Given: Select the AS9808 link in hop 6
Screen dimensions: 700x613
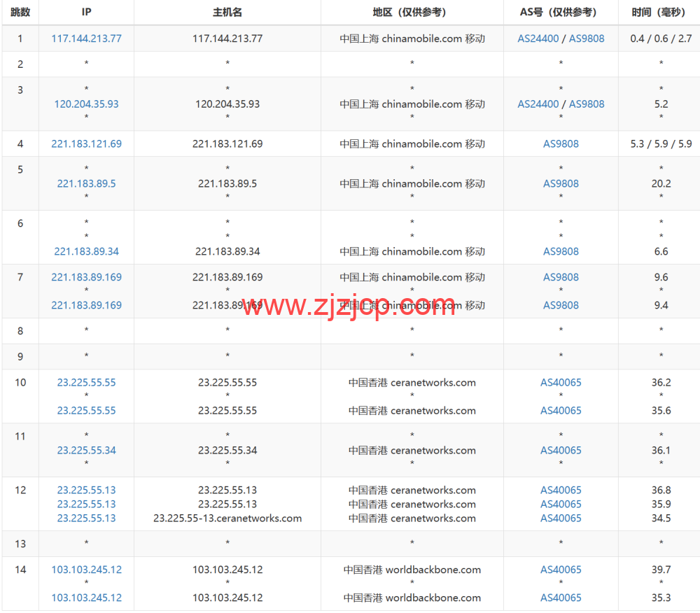Looking at the screenshot, I should click(x=561, y=251).
